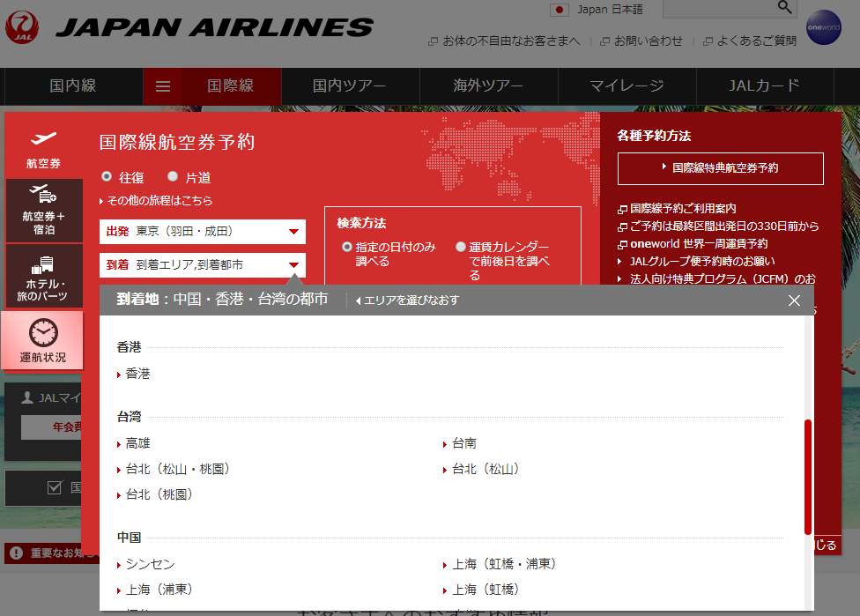
Task: Click エリアを選びなおす back arrow
Action: (407, 301)
